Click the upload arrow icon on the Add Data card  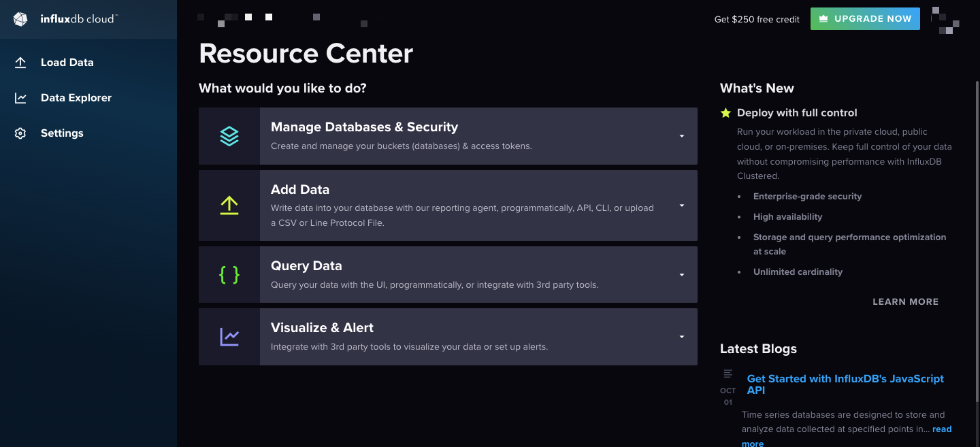pyautogui.click(x=229, y=205)
